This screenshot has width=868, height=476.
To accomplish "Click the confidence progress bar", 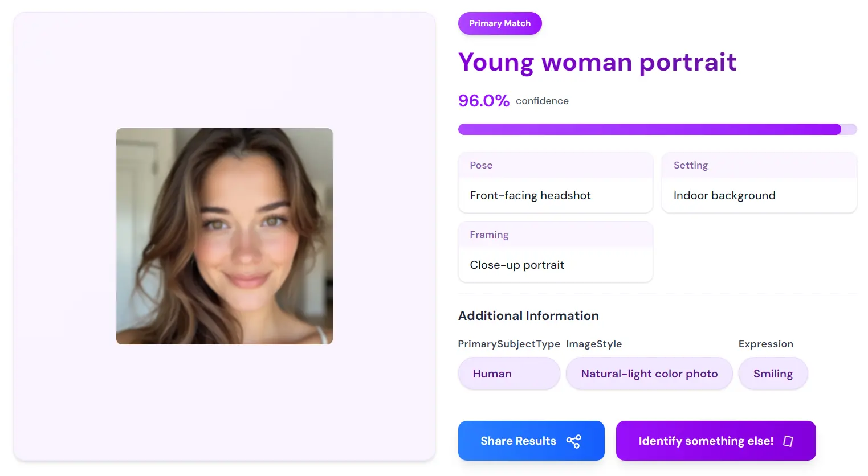I will pyautogui.click(x=657, y=129).
